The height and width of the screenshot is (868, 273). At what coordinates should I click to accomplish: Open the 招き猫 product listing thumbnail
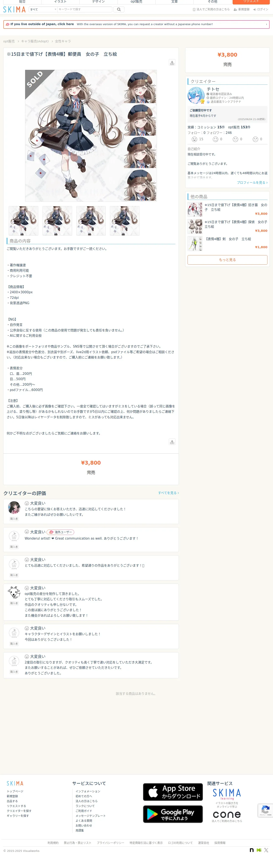195,209
